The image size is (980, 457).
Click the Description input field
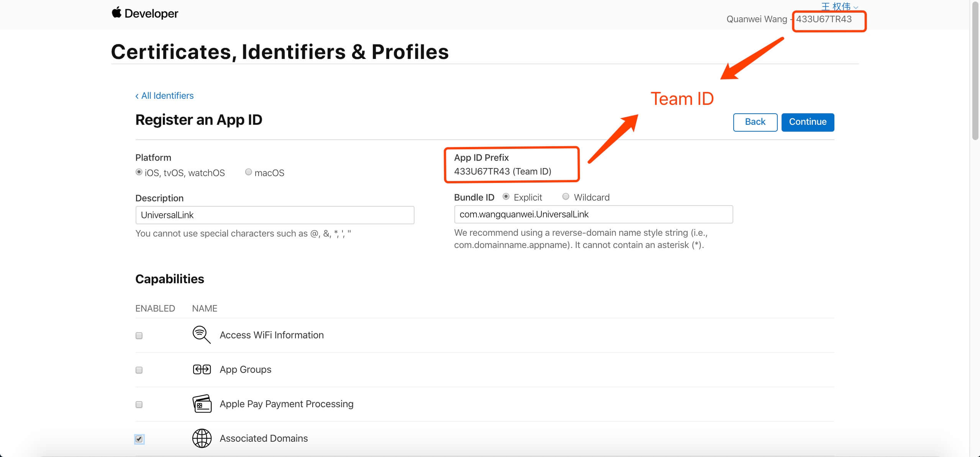pyautogui.click(x=275, y=215)
